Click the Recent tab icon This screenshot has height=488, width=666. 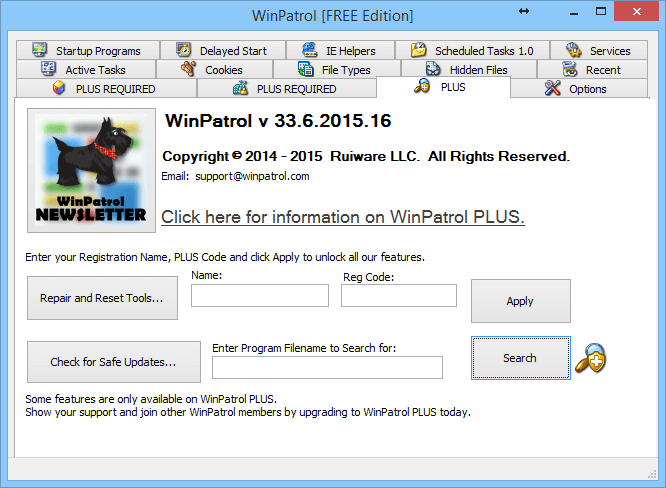pyautogui.click(x=570, y=69)
